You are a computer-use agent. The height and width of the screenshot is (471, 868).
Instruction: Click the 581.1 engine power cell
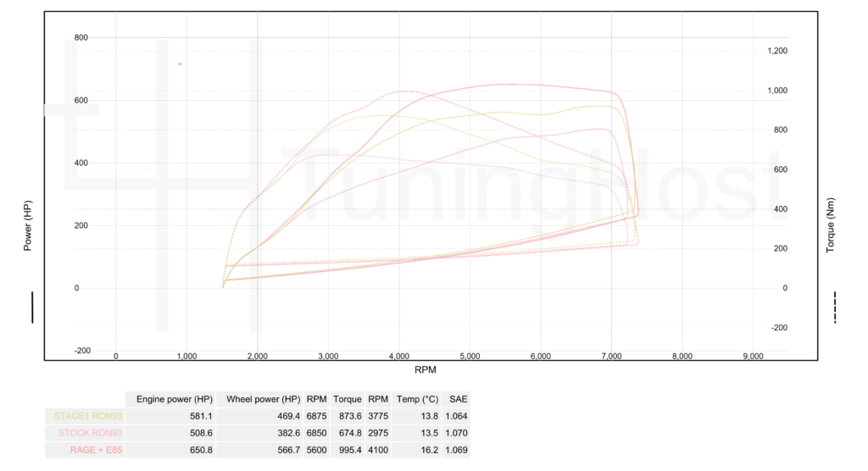[196, 415]
